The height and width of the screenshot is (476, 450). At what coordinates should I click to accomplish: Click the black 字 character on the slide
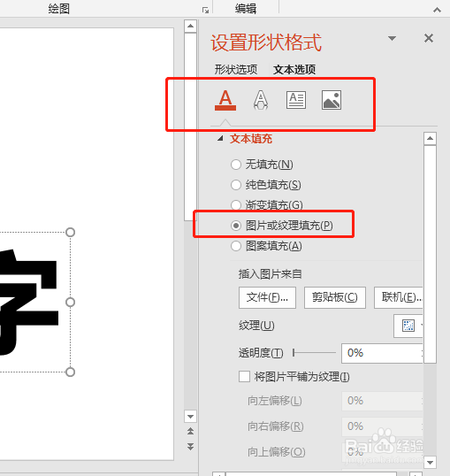[29, 302]
